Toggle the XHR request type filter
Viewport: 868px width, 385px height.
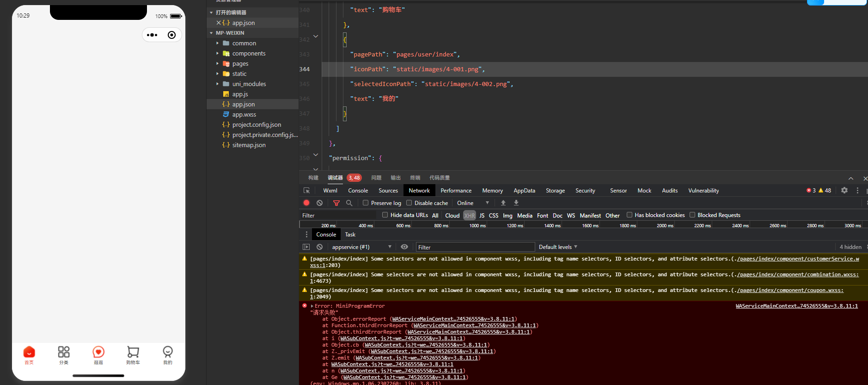[x=470, y=216]
